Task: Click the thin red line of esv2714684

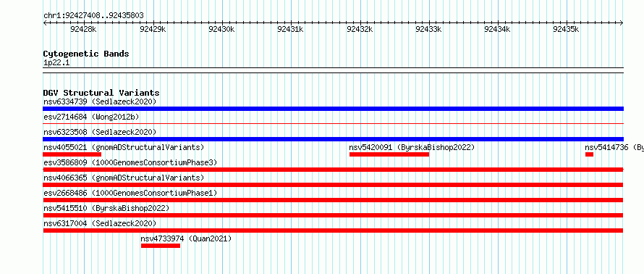Action: (x=333, y=123)
